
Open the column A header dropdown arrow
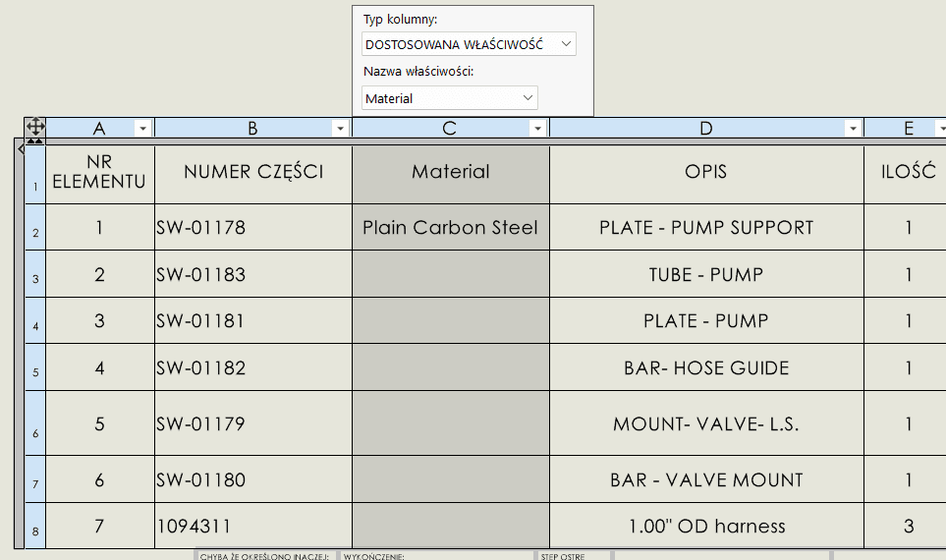(142, 129)
